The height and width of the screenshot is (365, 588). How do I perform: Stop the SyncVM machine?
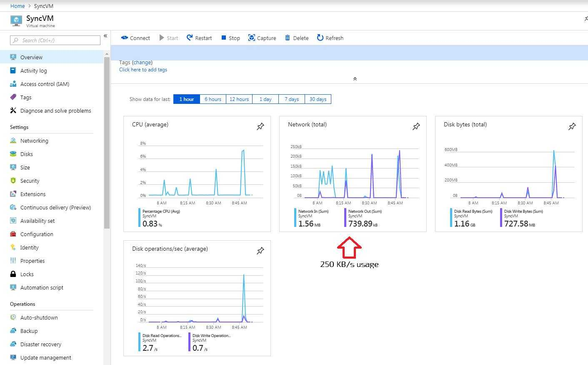(x=230, y=38)
